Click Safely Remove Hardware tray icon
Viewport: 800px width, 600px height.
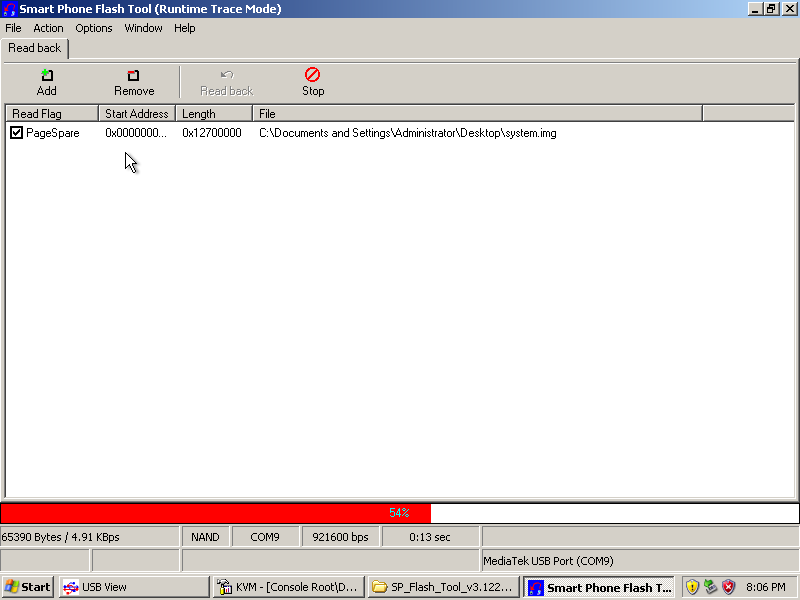click(x=710, y=587)
